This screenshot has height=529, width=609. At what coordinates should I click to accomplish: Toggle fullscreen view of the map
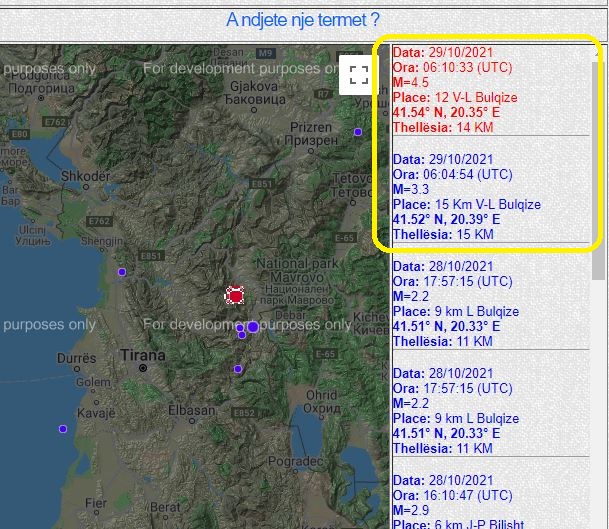click(x=358, y=73)
